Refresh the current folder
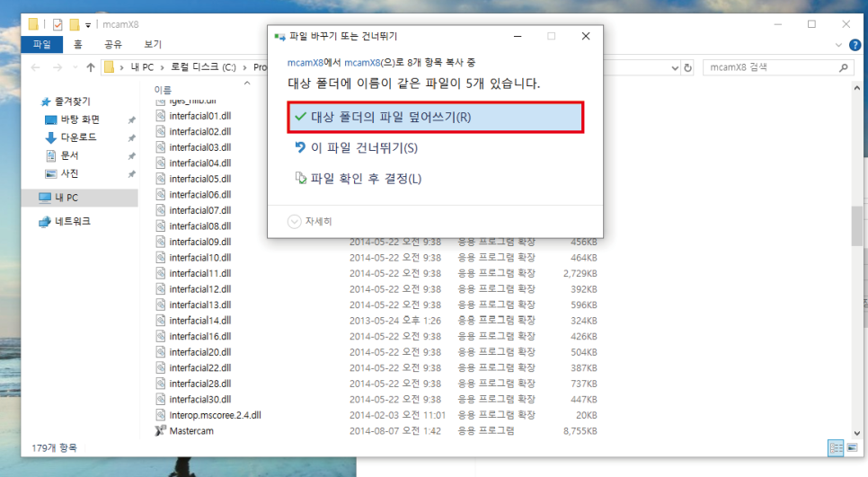This screenshot has height=477, width=868. pos(687,67)
